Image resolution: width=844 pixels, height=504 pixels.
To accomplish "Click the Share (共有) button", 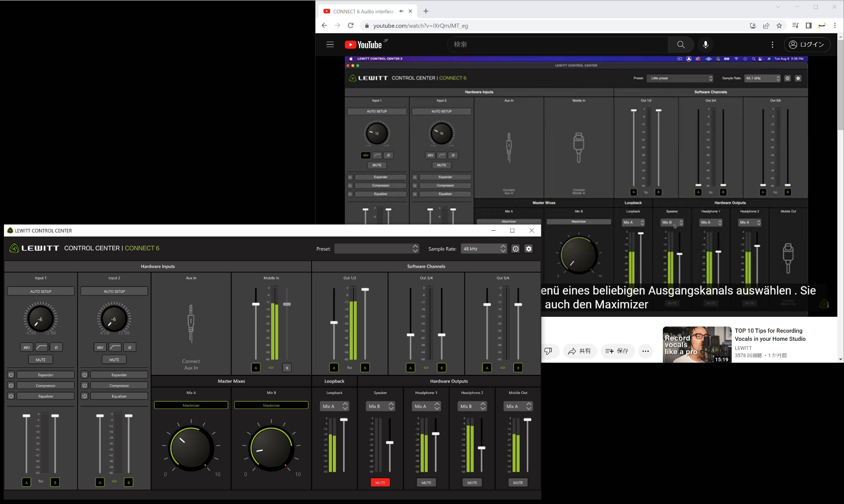I will pyautogui.click(x=580, y=351).
